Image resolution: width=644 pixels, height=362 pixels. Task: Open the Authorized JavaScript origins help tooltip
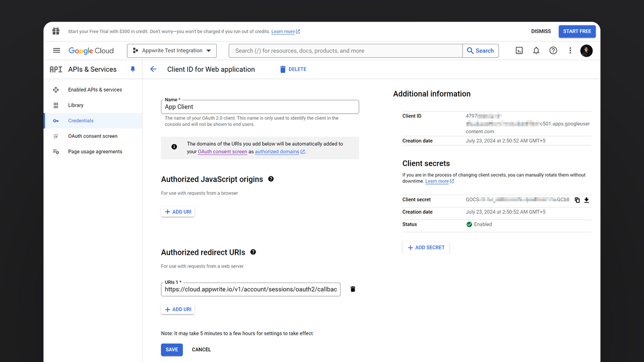(x=271, y=179)
